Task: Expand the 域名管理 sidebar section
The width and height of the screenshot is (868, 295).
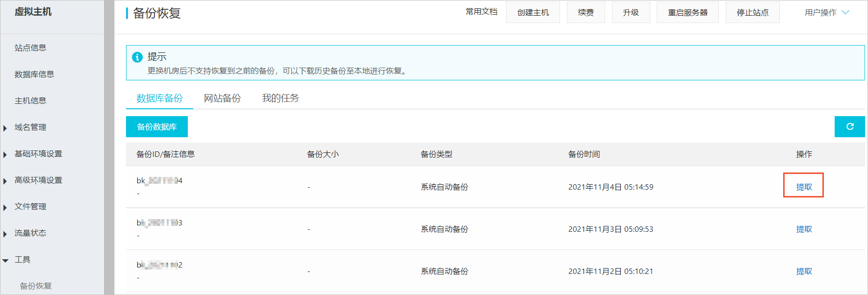Action: click(30, 127)
